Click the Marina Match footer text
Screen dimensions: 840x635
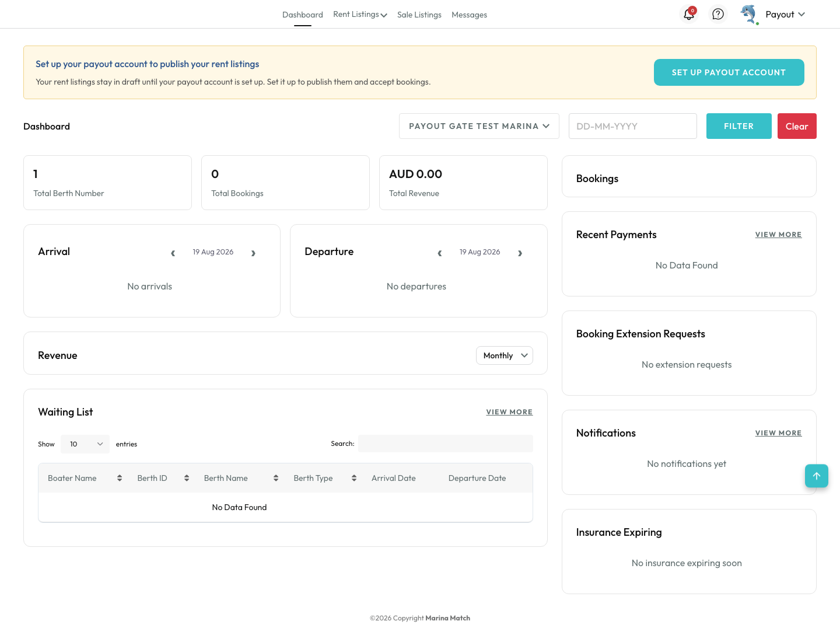(x=448, y=618)
